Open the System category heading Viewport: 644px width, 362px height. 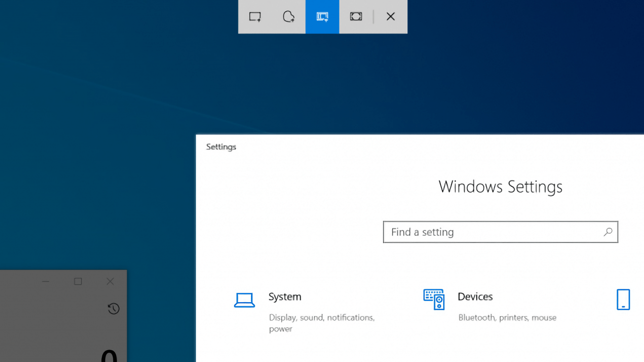coord(285,297)
